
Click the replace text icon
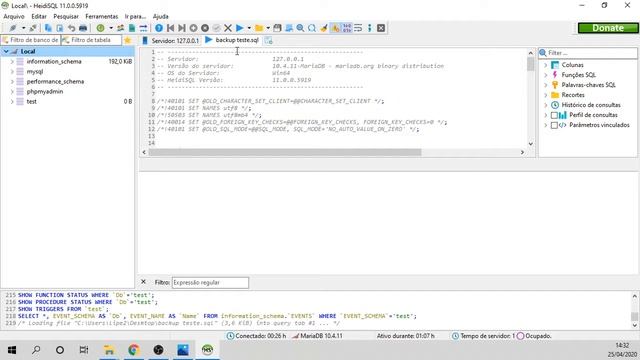[x=312, y=28]
